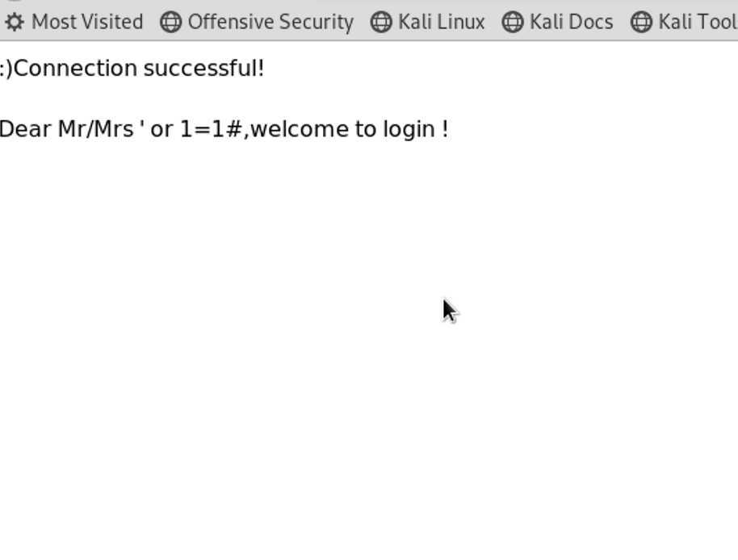738x560 pixels.
Task: Open the Offensive Security bookmark label
Action: [x=270, y=22]
